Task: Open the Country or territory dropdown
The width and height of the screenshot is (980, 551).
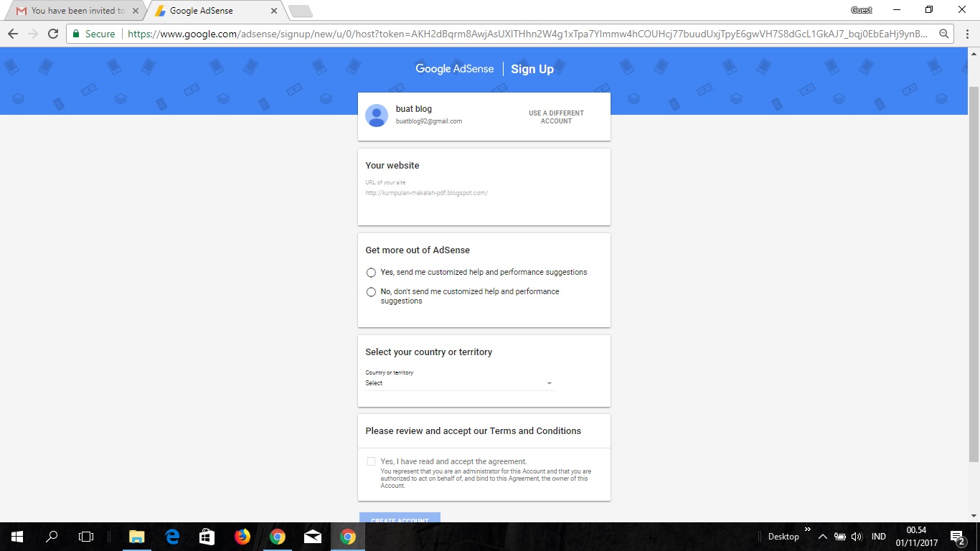Action: pos(459,383)
